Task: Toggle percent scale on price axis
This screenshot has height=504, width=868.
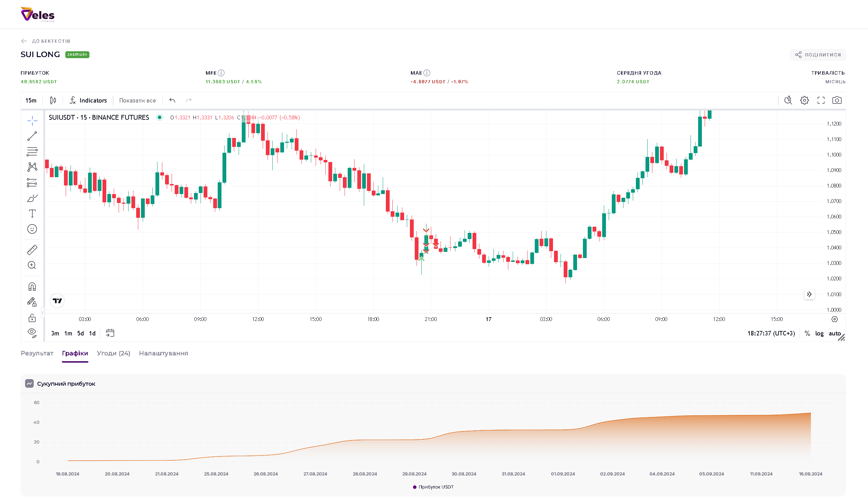Action: (807, 333)
